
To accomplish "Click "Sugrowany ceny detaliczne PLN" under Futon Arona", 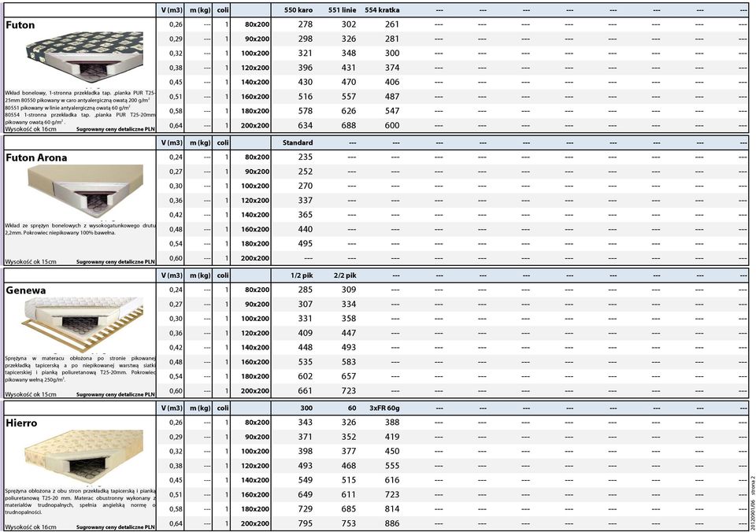I will coord(116,262).
